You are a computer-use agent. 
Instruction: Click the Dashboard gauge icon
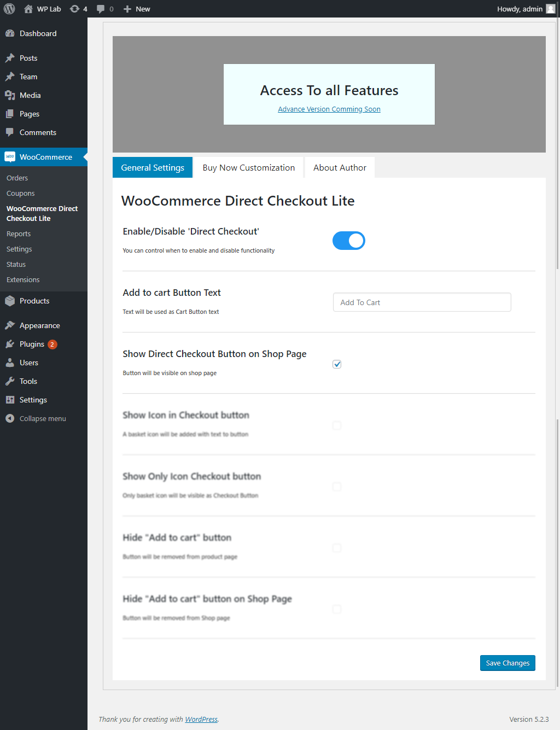[x=10, y=33]
